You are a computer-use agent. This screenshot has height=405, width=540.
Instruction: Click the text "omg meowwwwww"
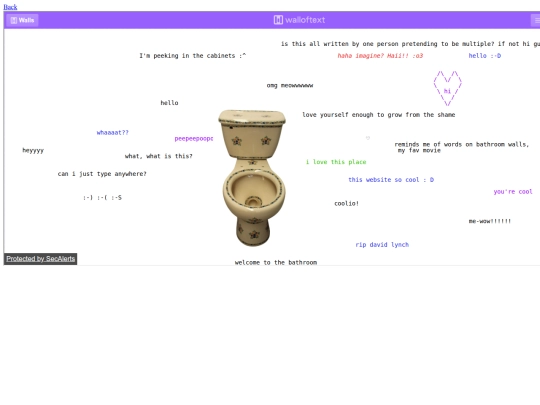290,85
